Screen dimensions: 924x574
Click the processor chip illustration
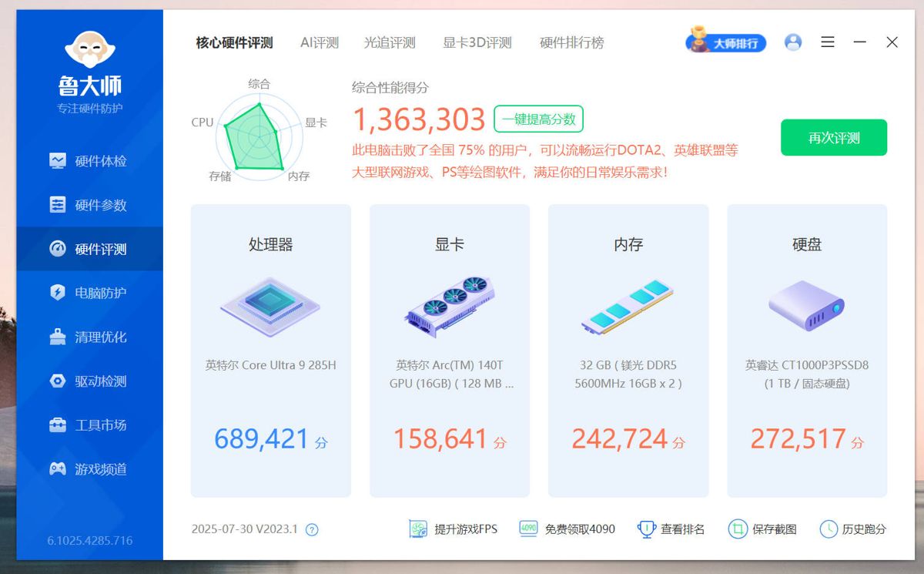[x=270, y=307]
